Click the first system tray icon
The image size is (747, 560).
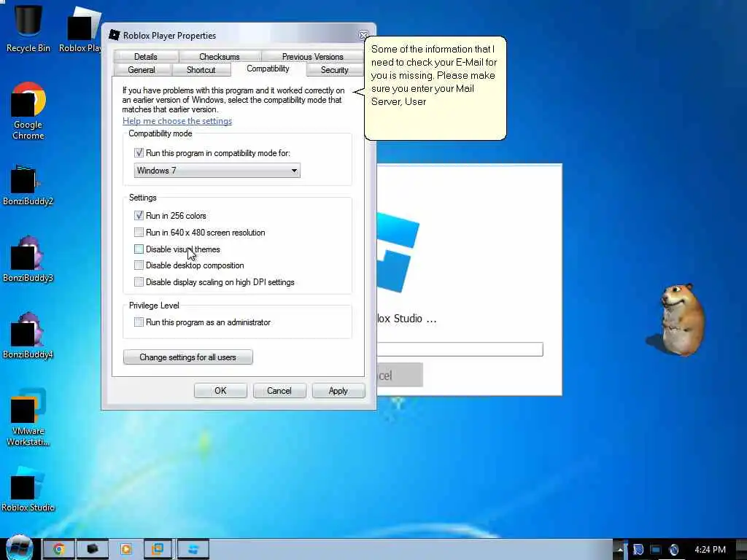pyautogui.click(x=638, y=550)
